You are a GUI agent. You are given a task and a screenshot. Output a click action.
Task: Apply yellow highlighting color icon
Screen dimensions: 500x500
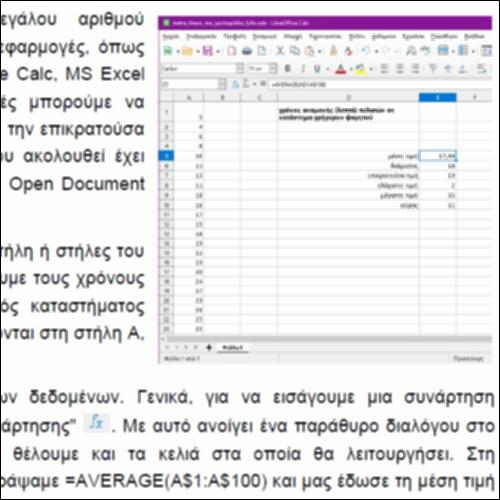tap(360, 69)
